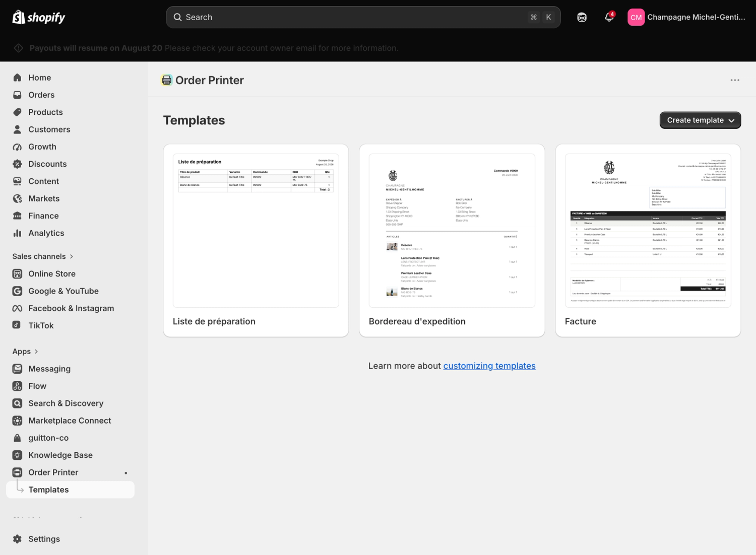Click the Facebook & Instagram Meta icon
Image resolution: width=756 pixels, height=555 pixels.
17,308
